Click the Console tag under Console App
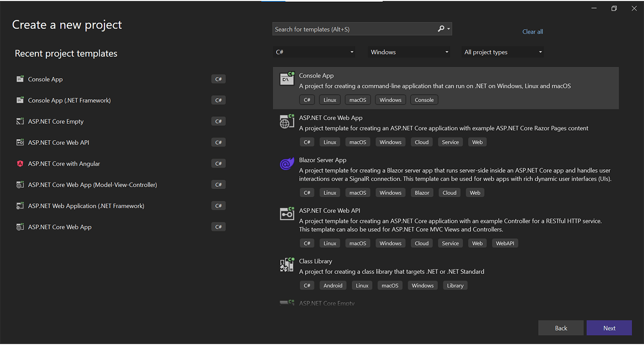 (424, 100)
